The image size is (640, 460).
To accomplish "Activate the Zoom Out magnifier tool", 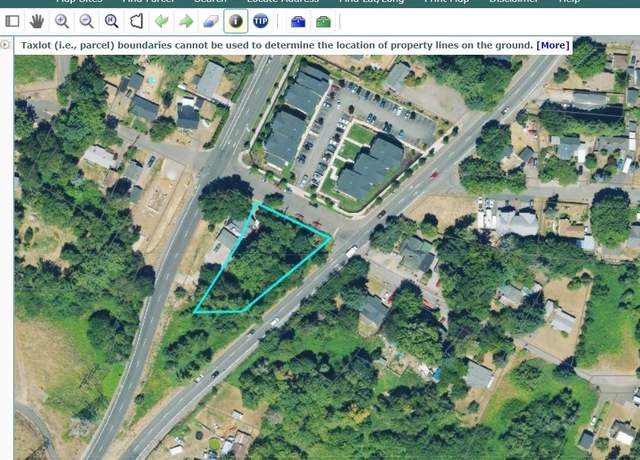I will click(86, 21).
